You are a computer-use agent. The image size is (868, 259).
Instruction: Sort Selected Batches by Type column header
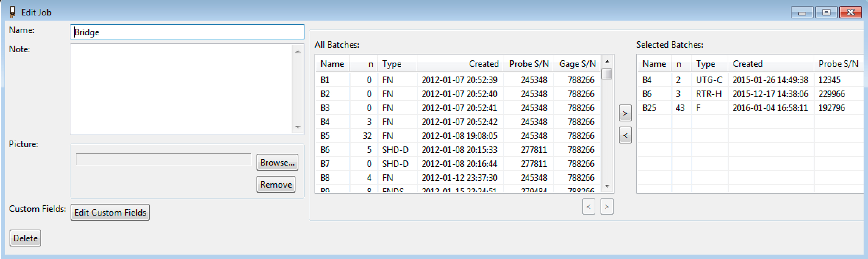click(x=709, y=64)
